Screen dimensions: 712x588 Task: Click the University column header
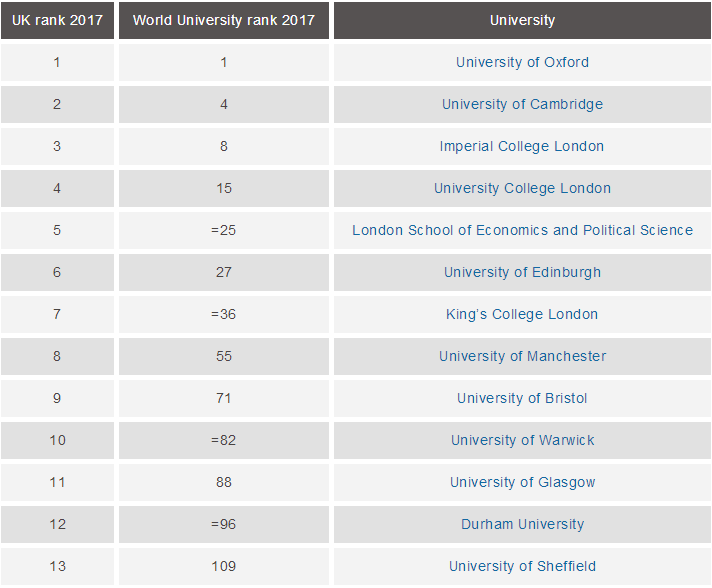click(522, 20)
